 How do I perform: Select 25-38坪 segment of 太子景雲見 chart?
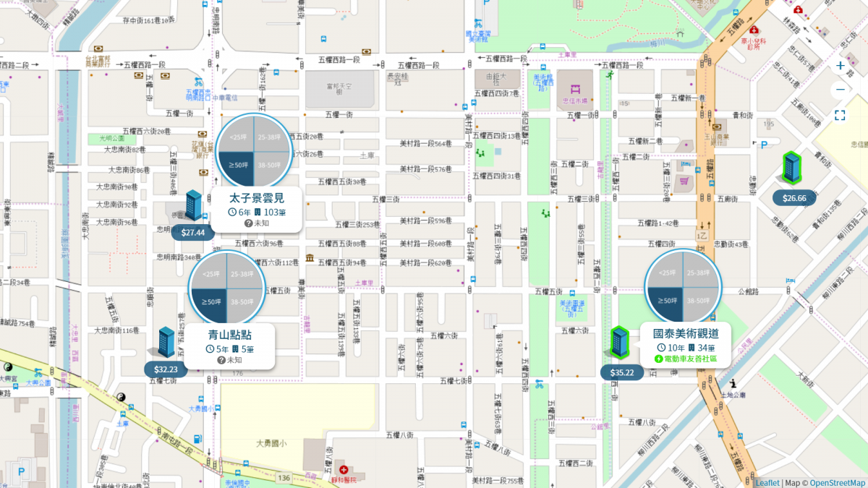pos(271,136)
